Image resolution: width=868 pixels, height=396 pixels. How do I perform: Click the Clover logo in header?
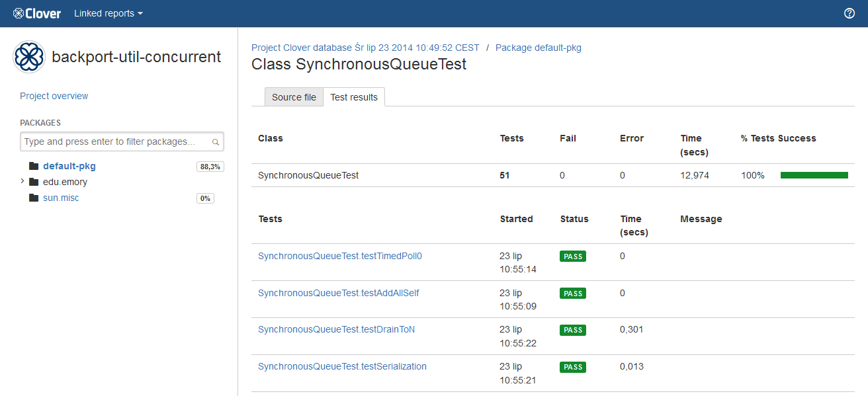click(37, 13)
